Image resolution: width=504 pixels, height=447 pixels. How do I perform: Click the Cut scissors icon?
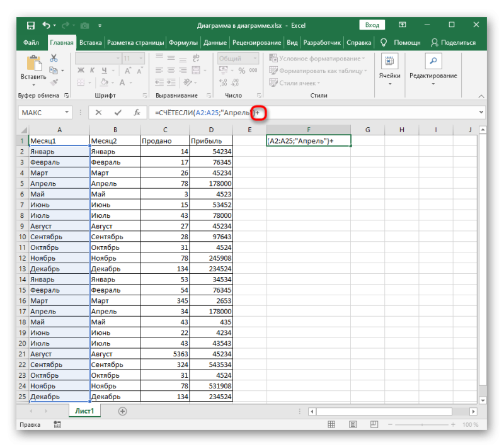click(x=54, y=58)
